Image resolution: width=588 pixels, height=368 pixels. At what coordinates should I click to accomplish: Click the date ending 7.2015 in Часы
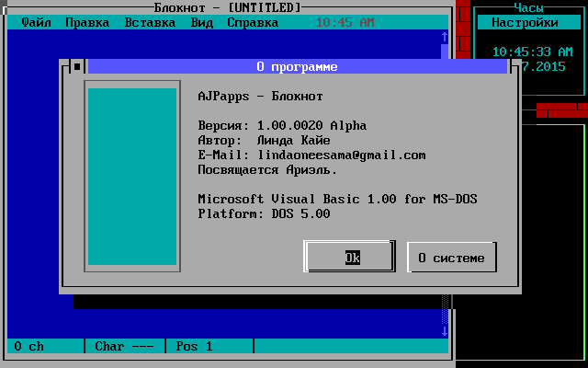543,67
